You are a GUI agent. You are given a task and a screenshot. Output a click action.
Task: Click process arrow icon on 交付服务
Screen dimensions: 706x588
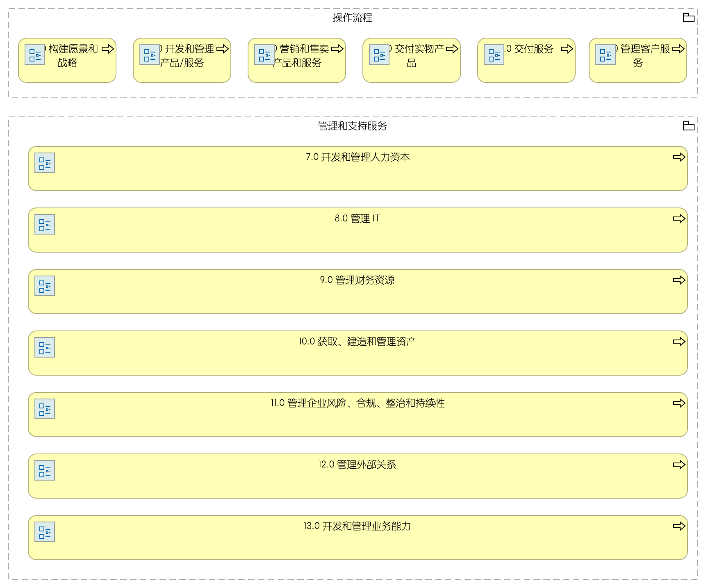pyautogui.click(x=567, y=49)
